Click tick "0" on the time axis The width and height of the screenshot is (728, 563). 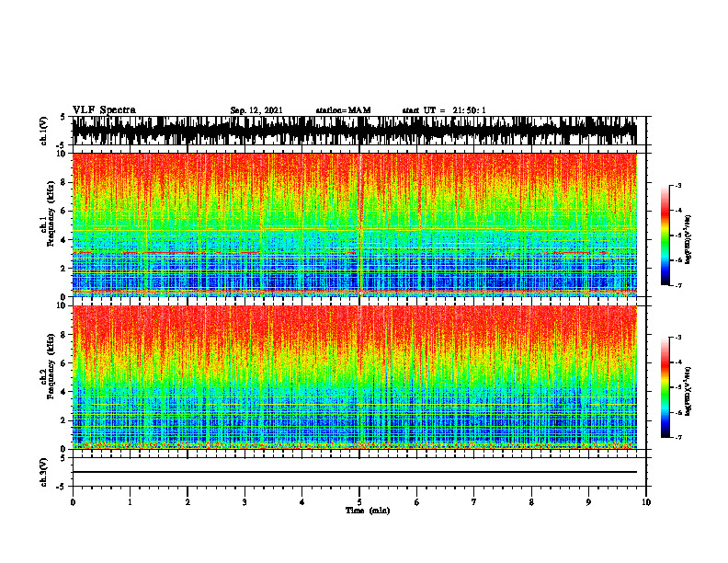click(73, 502)
